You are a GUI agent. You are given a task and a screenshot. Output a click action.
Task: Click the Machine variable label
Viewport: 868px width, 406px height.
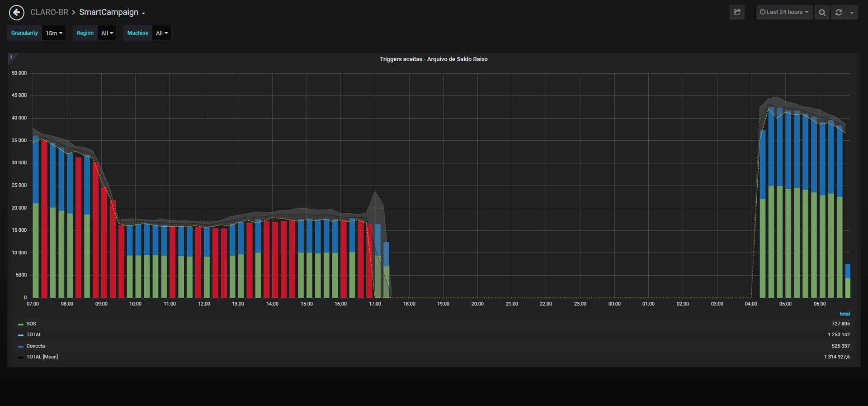pyautogui.click(x=138, y=33)
